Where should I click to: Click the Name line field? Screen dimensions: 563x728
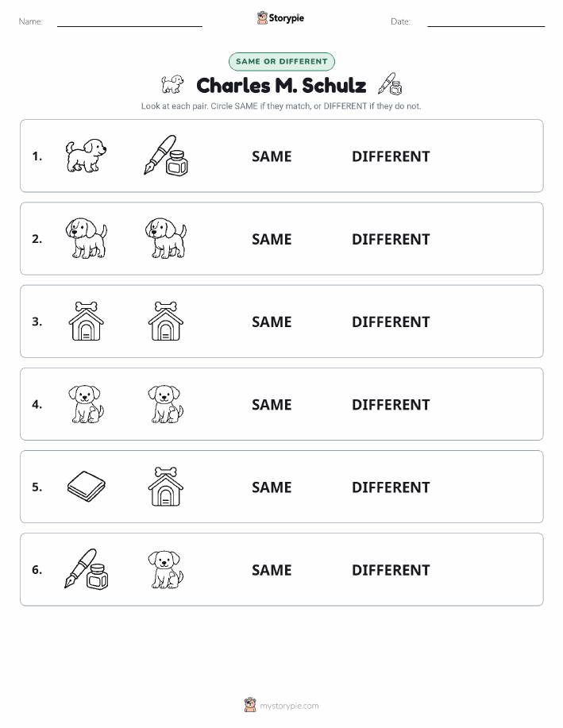point(129,21)
